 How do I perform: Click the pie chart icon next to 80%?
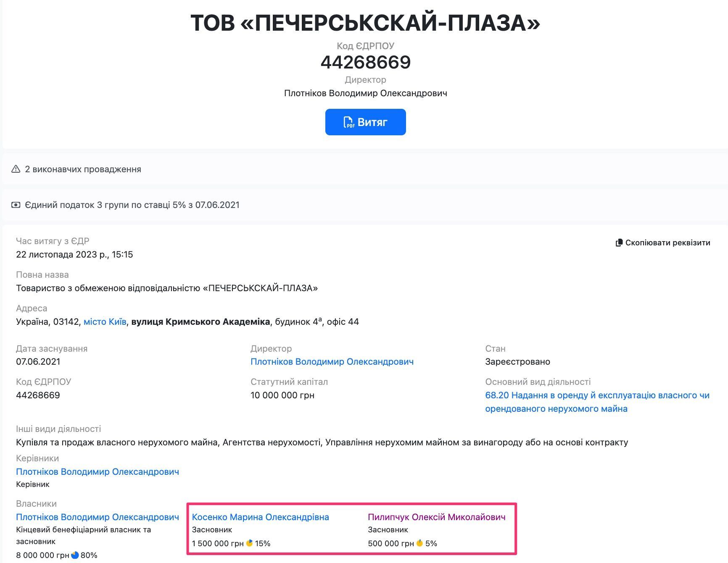(75, 555)
